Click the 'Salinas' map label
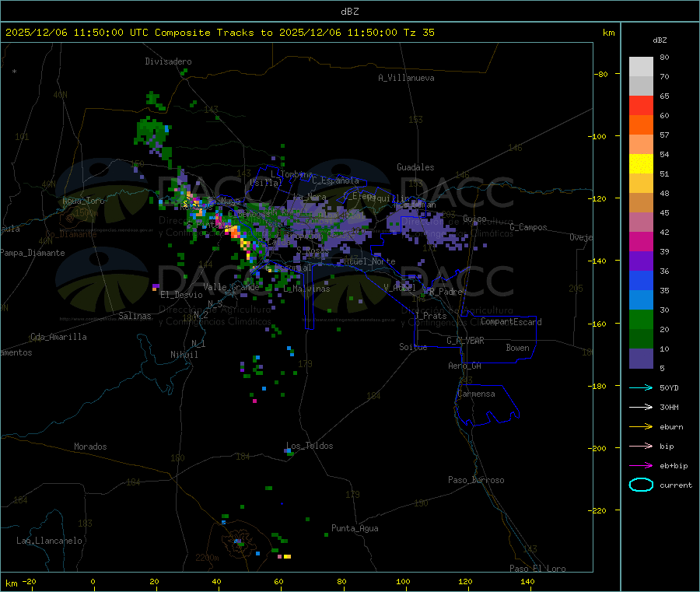 135,316
